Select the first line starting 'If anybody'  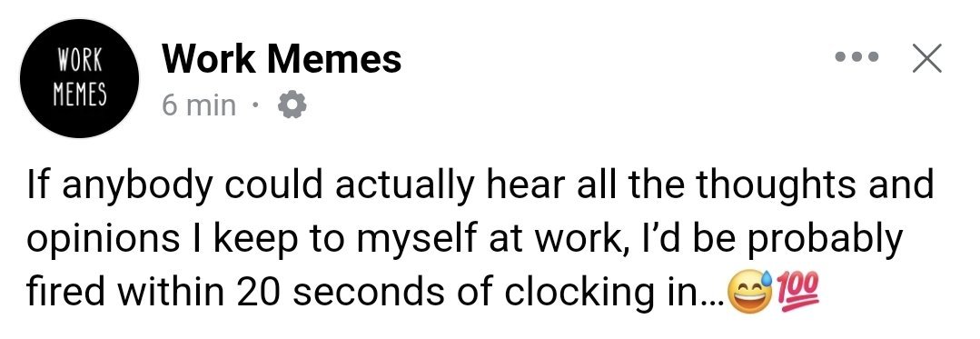[x=480, y=186]
